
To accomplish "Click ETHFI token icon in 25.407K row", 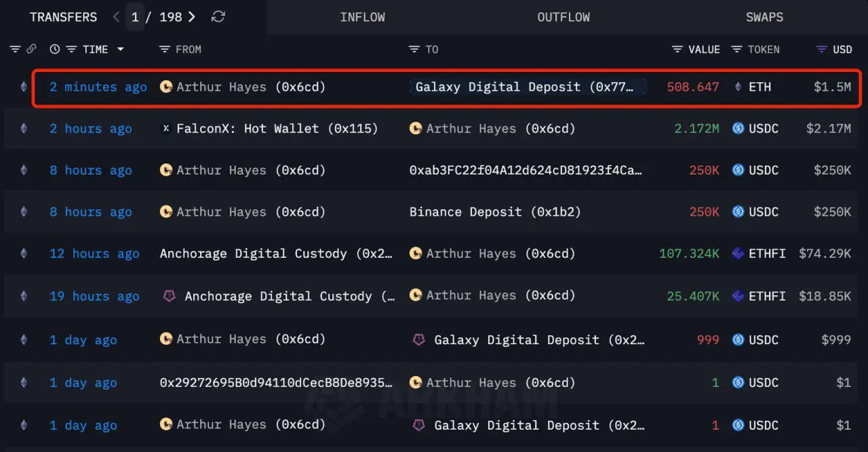I will (738, 296).
